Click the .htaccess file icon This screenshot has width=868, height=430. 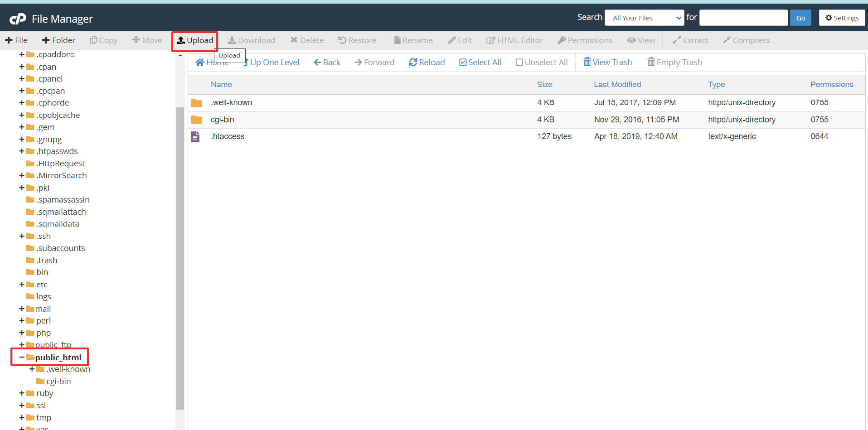(195, 136)
